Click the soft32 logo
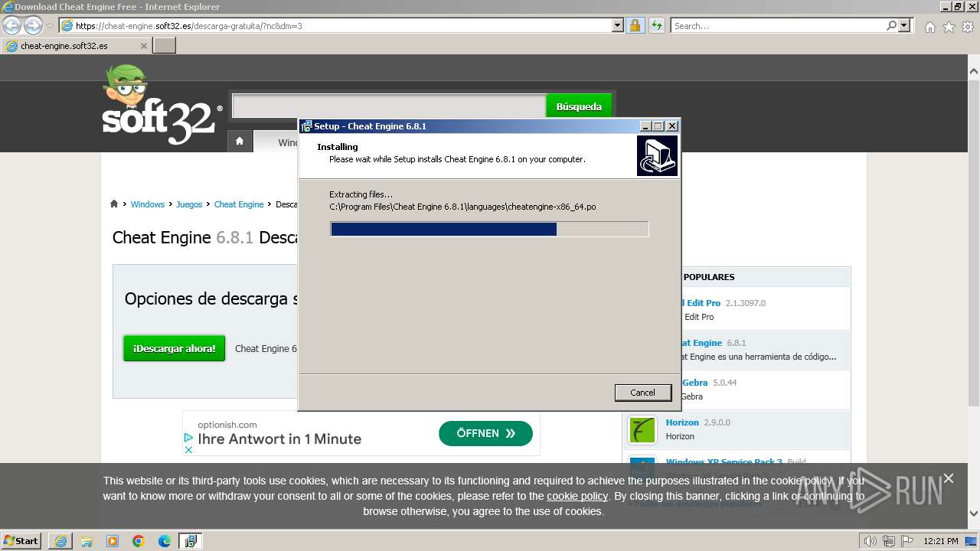The height and width of the screenshot is (551, 980). tap(162, 105)
